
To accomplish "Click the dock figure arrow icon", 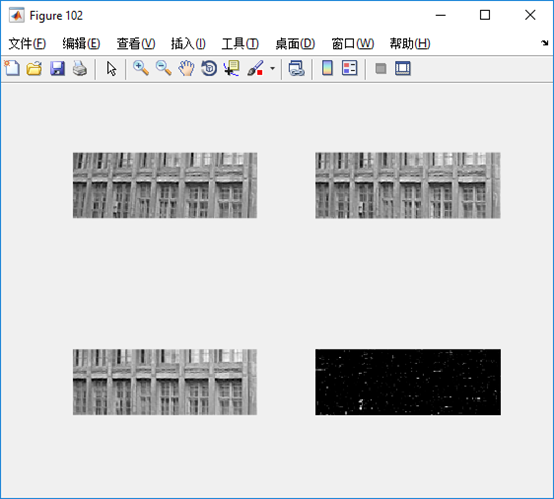I will pos(544,43).
